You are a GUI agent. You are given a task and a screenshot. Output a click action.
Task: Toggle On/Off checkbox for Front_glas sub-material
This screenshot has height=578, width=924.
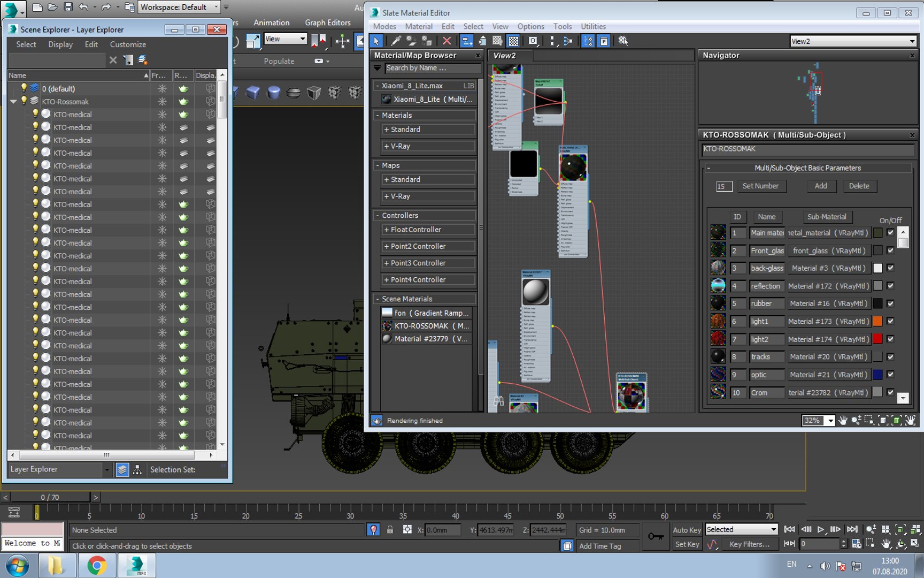pyautogui.click(x=890, y=250)
